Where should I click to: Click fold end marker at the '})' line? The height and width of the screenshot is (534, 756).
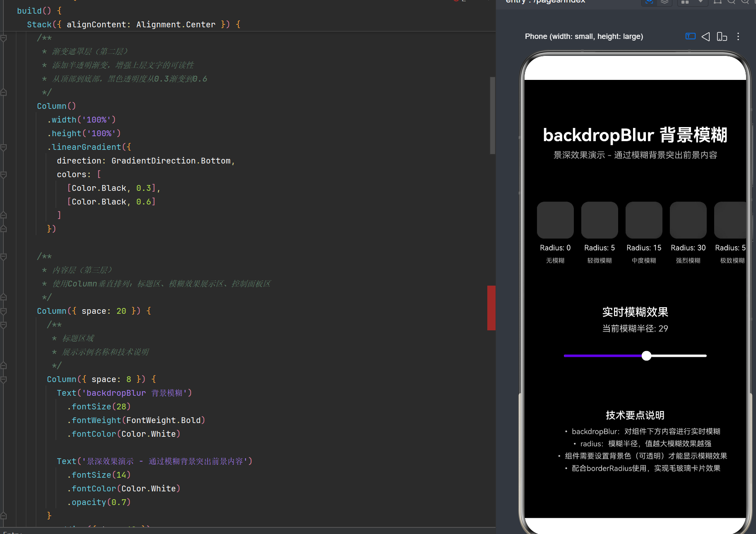(3, 229)
